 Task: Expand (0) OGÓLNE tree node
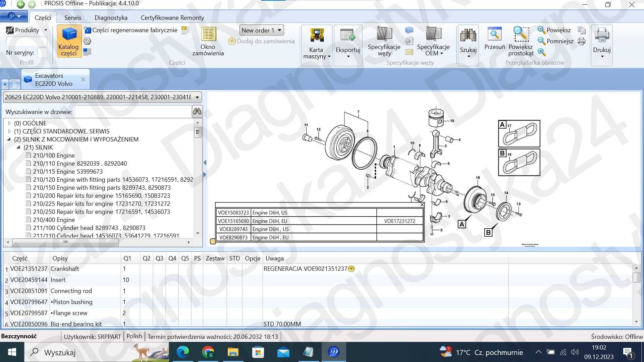click(9, 123)
